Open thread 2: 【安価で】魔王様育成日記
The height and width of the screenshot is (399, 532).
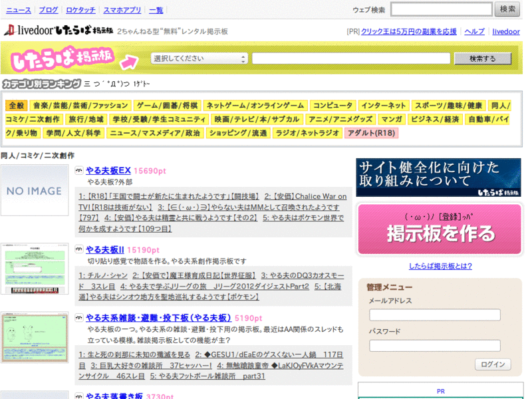[x=194, y=275]
